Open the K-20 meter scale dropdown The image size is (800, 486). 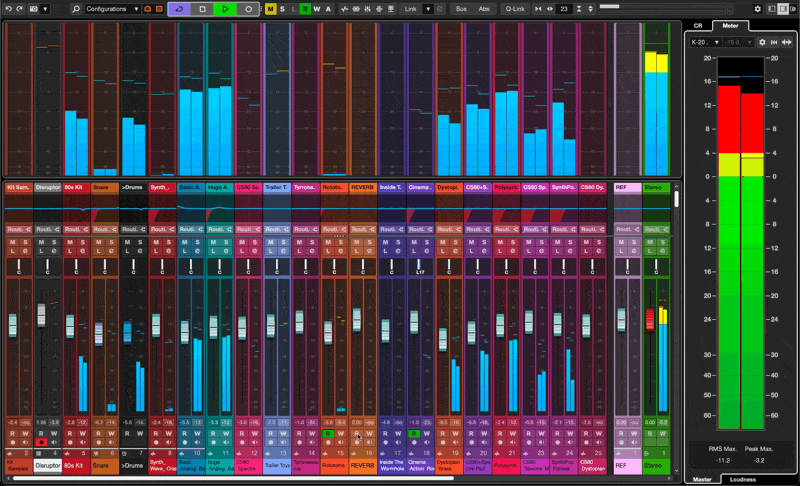[x=703, y=42]
